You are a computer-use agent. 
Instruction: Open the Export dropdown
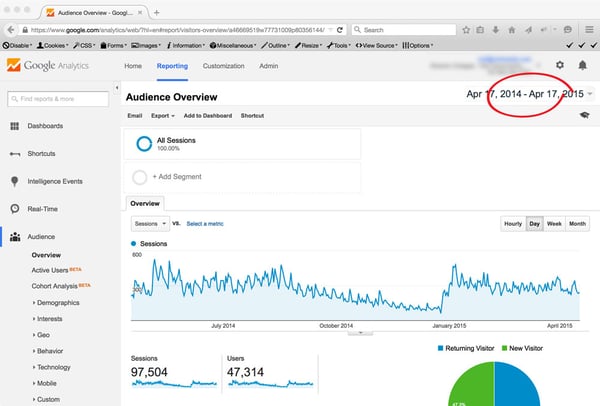(x=163, y=116)
